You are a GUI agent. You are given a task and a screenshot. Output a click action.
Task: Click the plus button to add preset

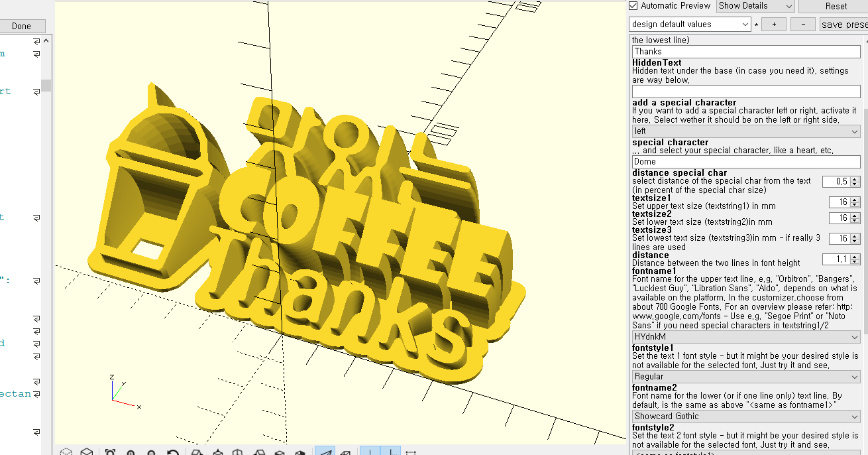[x=773, y=25]
